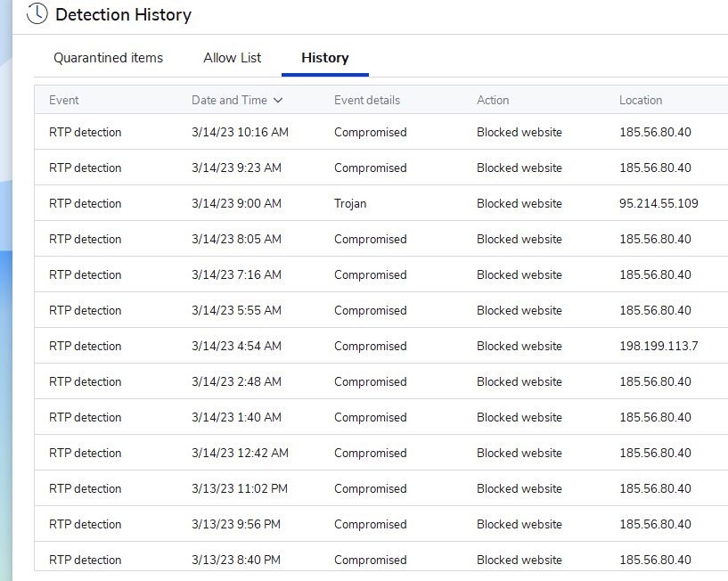
Task: Click the Action column header
Action: pyautogui.click(x=493, y=100)
